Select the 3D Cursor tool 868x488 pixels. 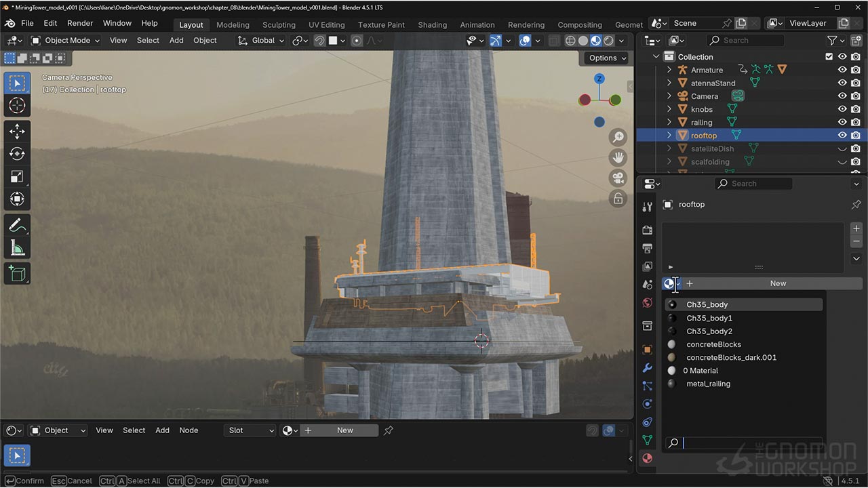pos(17,105)
